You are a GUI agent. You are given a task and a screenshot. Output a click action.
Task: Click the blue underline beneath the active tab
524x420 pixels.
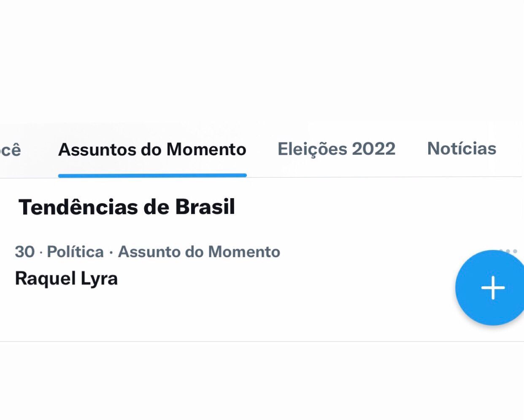152,175
